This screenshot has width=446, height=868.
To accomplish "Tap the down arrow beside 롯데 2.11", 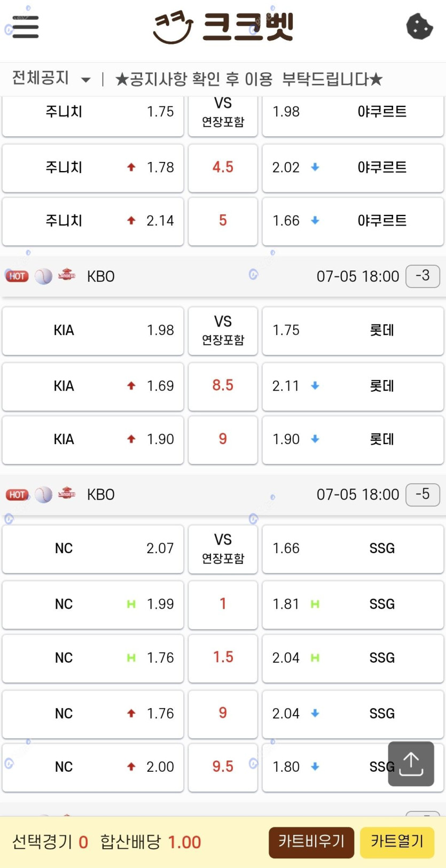I will (315, 386).
